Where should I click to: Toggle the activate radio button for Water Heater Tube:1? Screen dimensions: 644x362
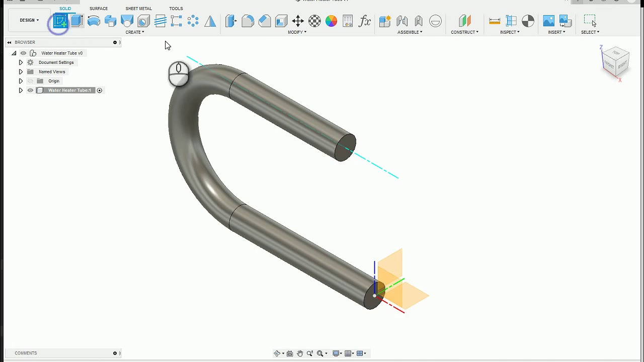(x=100, y=90)
